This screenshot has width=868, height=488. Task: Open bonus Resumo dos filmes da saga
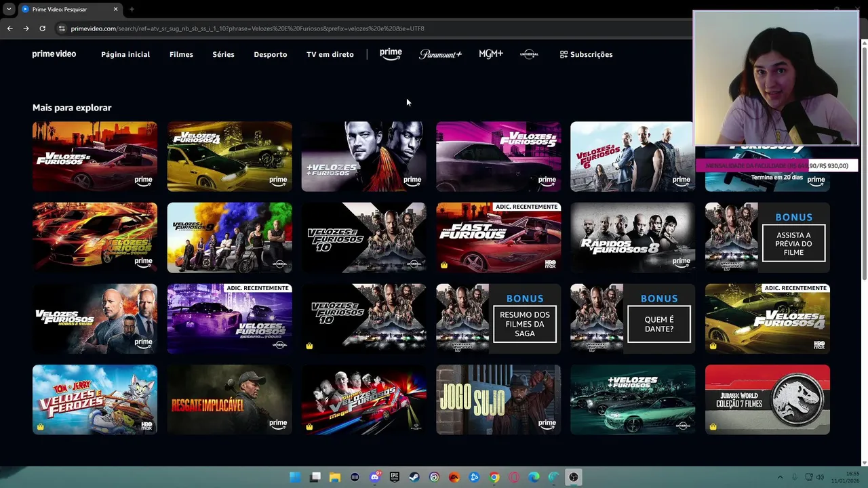click(x=498, y=319)
